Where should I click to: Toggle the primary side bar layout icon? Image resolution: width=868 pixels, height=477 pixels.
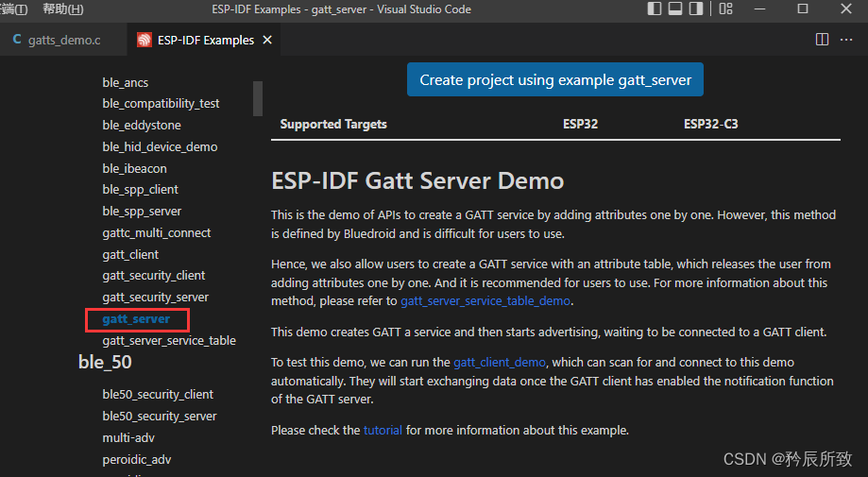pos(655,9)
